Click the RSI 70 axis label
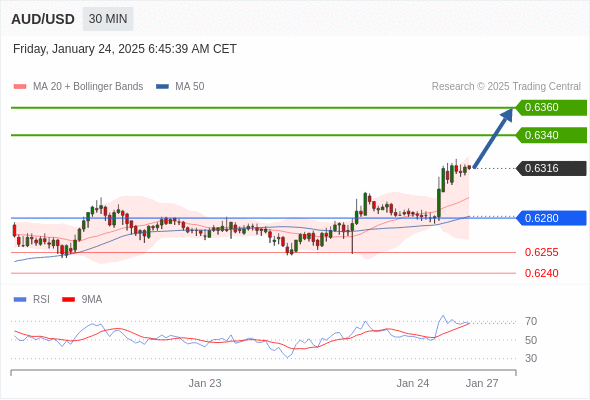590x400 pixels. 531,322
